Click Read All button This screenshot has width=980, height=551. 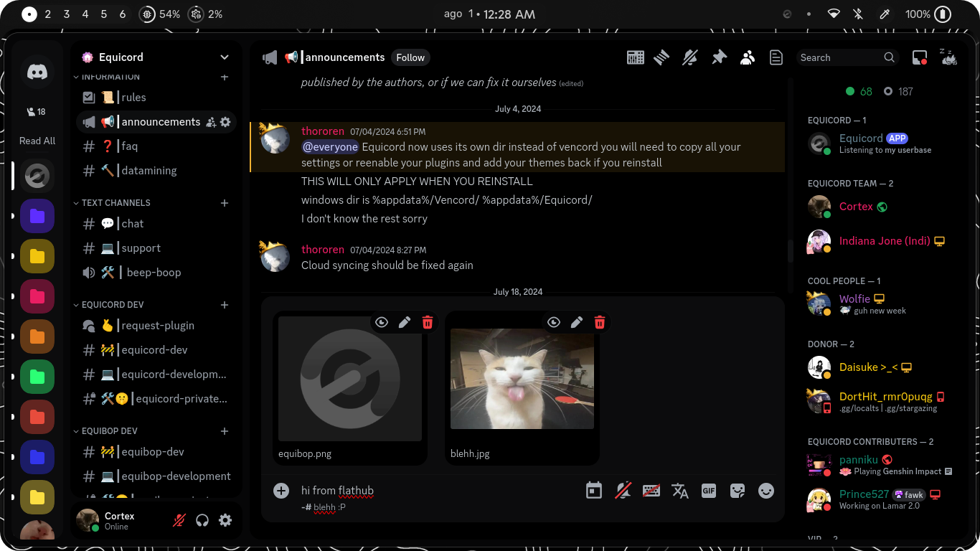(x=37, y=141)
